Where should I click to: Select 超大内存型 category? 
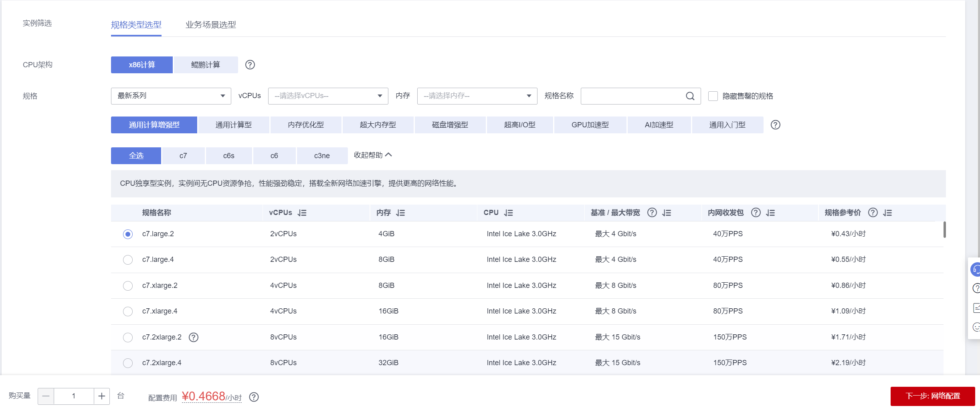tap(378, 125)
